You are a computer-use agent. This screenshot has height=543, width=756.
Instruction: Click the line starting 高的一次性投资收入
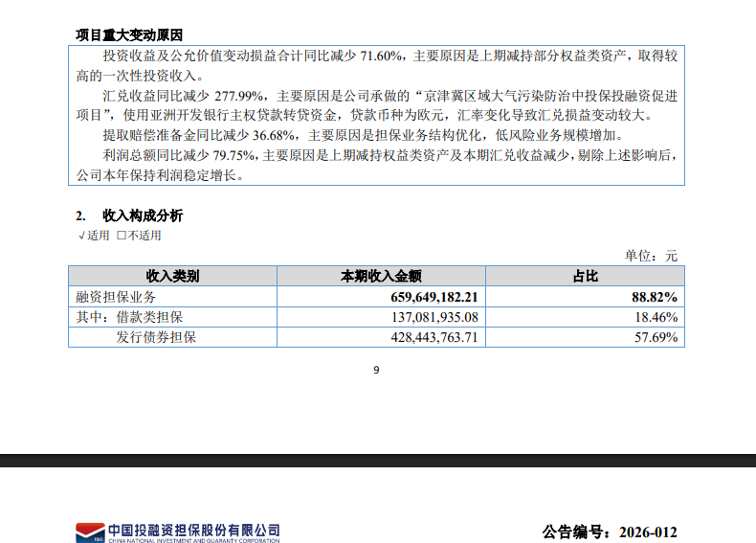tap(141, 76)
